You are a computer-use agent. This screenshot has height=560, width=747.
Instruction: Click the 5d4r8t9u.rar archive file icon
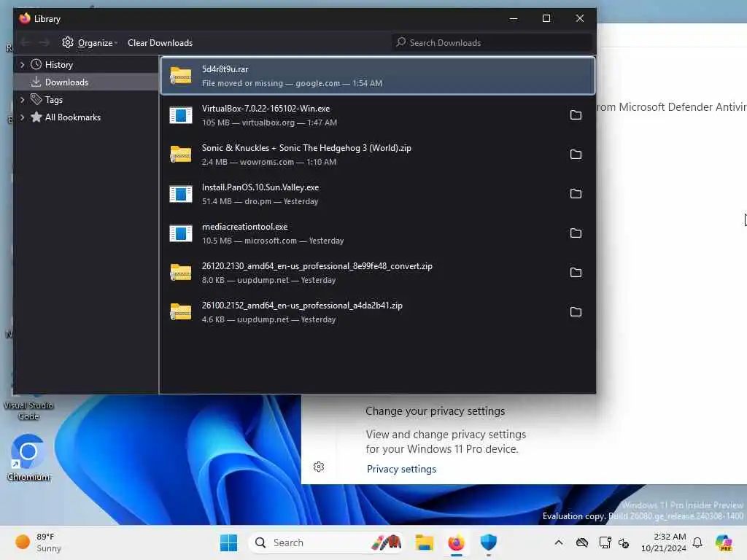pos(181,76)
